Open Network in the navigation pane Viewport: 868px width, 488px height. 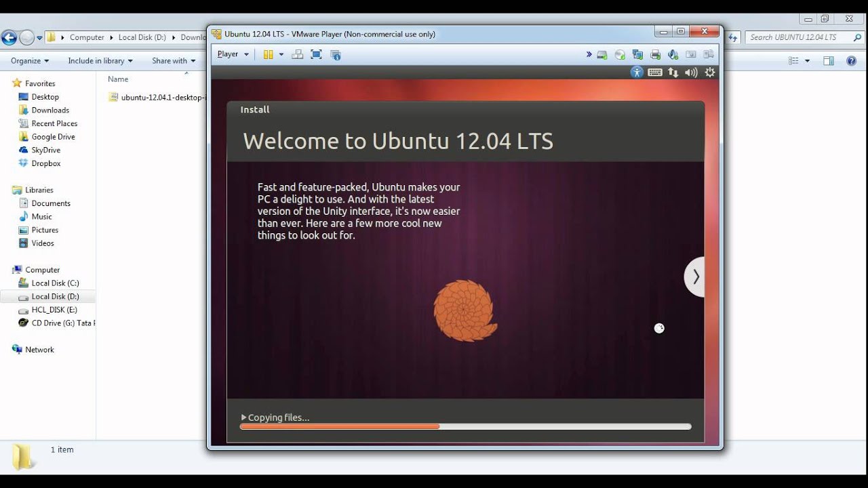click(x=39, y=350)
